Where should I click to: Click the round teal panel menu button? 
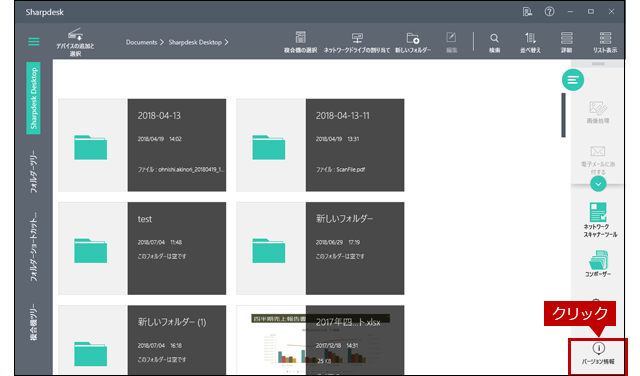point(573,80)
